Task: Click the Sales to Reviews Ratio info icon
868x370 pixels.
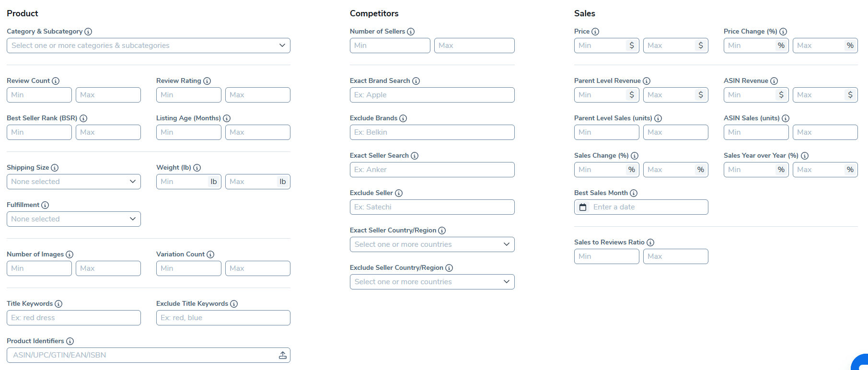Action: (650, 243)
